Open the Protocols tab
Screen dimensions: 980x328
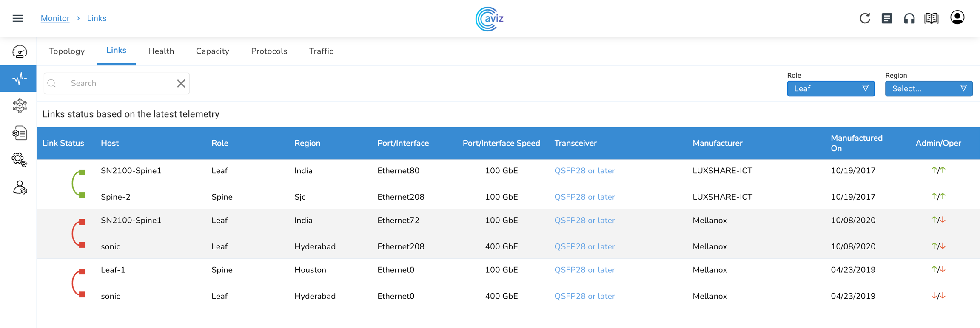[269, 51]
